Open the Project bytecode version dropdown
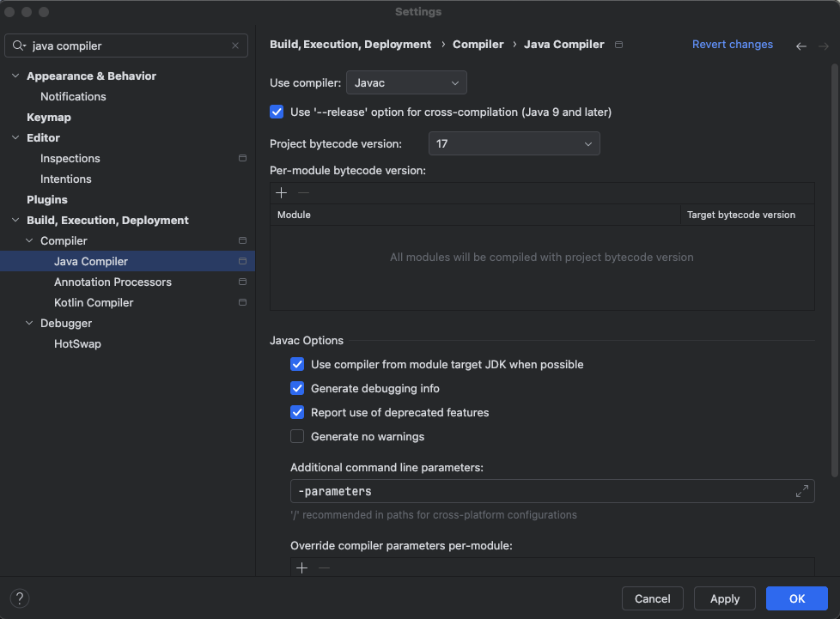840x619 pixels. coord(514,143)
